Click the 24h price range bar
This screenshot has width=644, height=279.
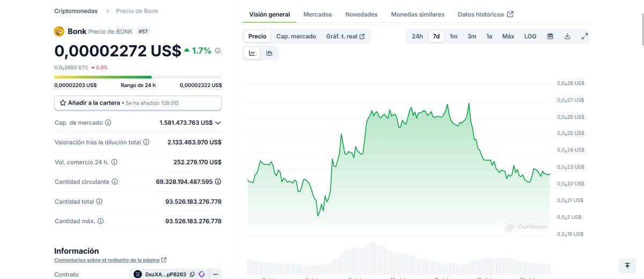click(x=138, y=77)
